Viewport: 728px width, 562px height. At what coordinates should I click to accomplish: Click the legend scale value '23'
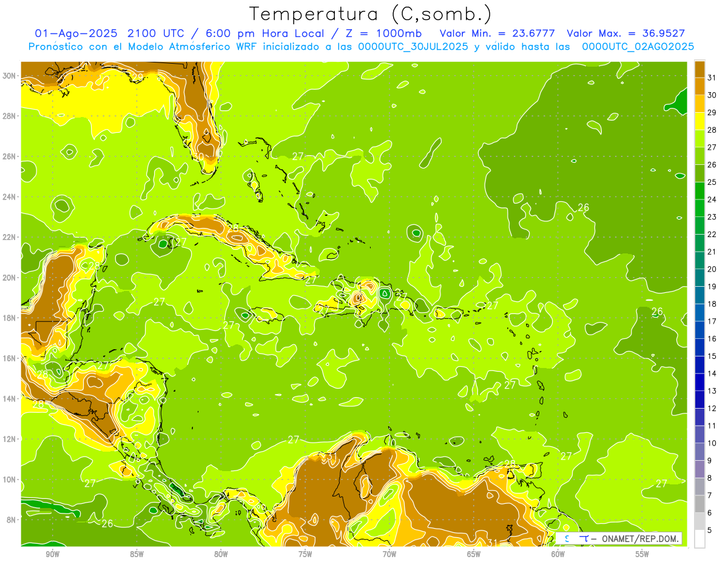tap(713, 216)
